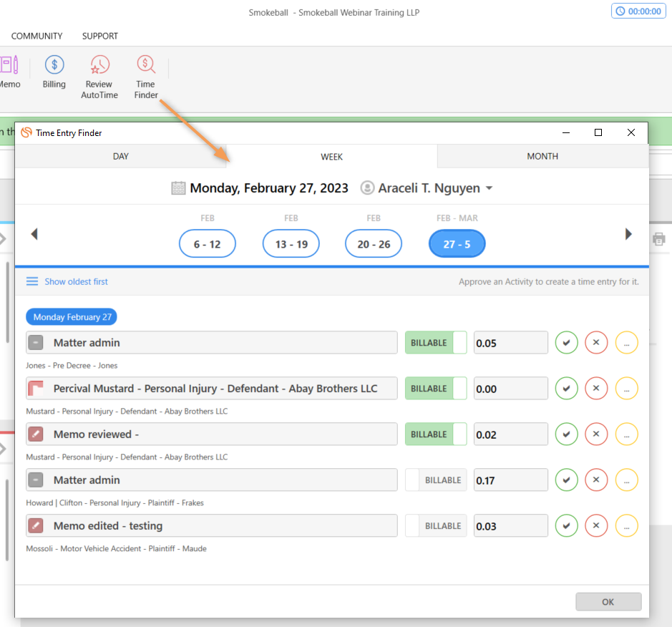Select week Feb 6 - 12
The height and width of the screenshot is (627, 672).
click(x=208, y=244)
